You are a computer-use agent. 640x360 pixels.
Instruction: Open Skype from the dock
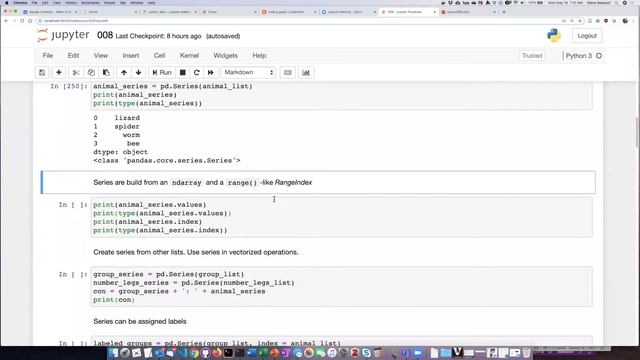click(x=366, y=353)
